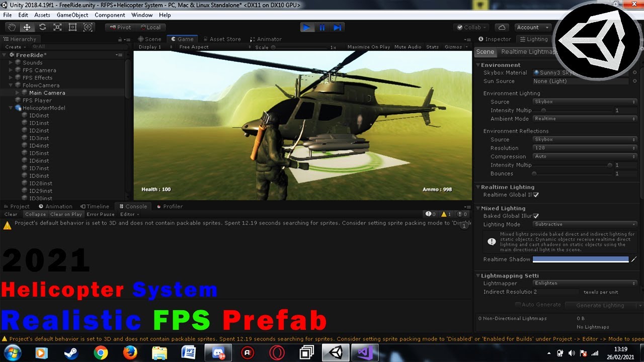Click the warning count filter in Console

446,214
